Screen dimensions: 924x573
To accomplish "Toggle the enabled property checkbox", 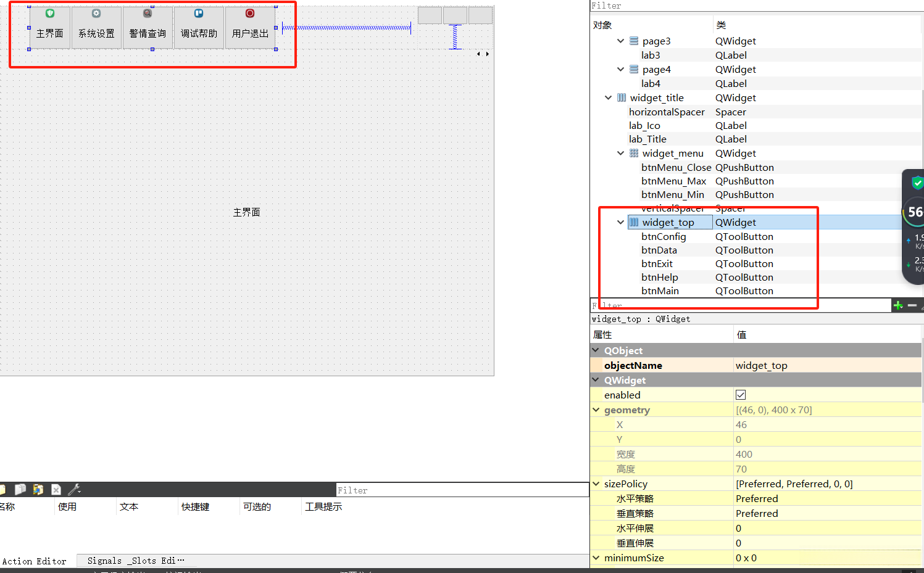I will pos(741,395).
